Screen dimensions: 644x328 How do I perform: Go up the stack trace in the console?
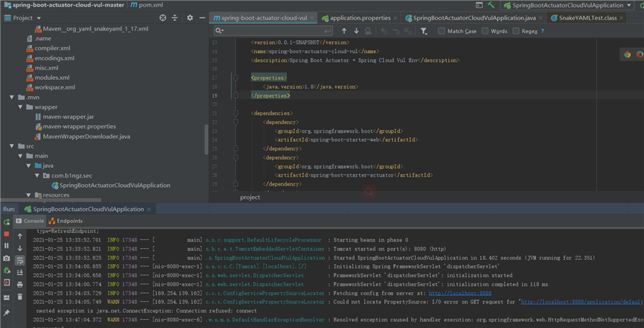click(19, 236)
